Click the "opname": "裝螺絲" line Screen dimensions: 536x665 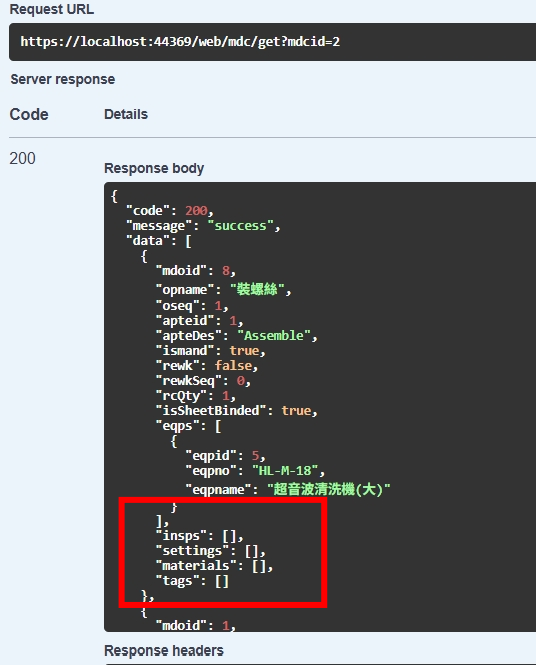(x=223, y=290)
